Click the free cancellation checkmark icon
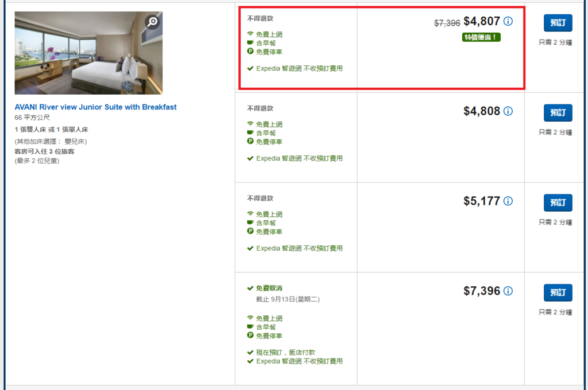Viewport: 588px width, 390px height. (x=250, y=288)
